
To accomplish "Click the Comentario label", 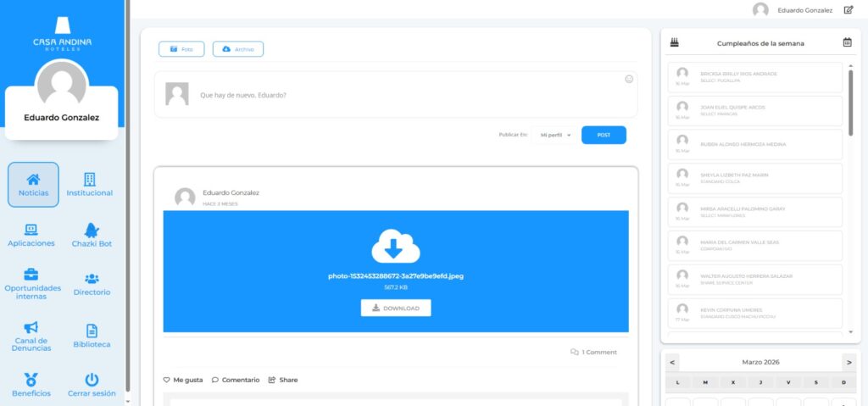I will point(240,380).
